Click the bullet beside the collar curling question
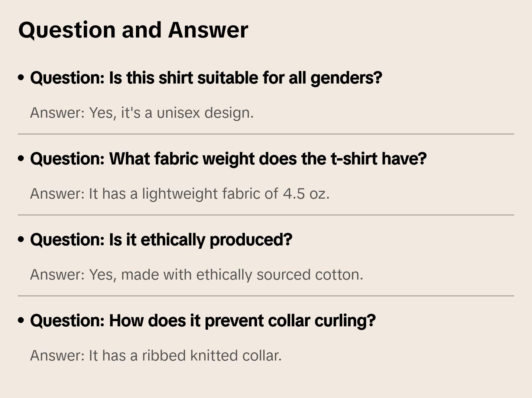 (x=21, y=320)
